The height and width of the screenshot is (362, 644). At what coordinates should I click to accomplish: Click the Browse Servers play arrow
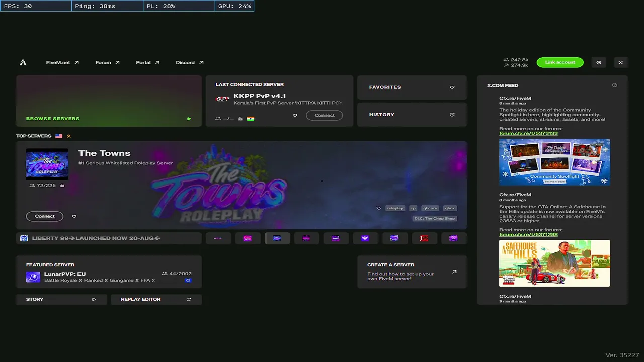tap(189, 119)
